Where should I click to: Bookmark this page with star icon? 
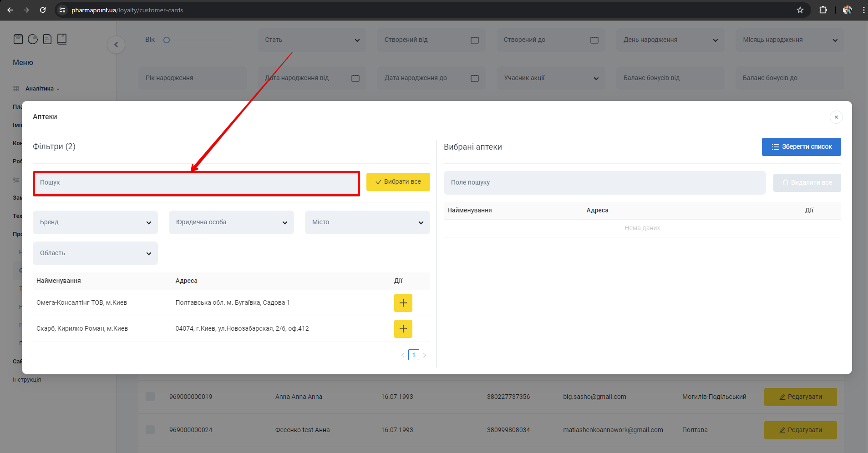click(x=800, y=10)
